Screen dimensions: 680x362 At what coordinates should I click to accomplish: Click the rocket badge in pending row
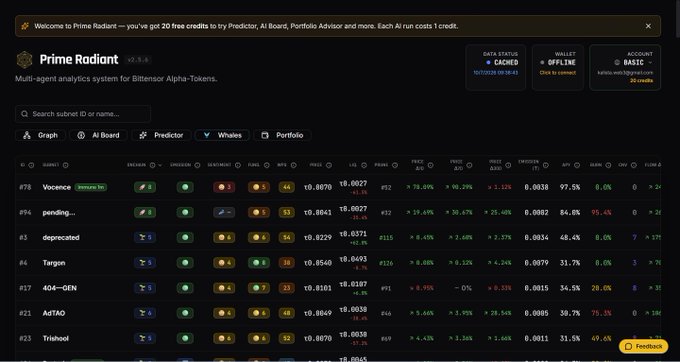click(145, 212)
